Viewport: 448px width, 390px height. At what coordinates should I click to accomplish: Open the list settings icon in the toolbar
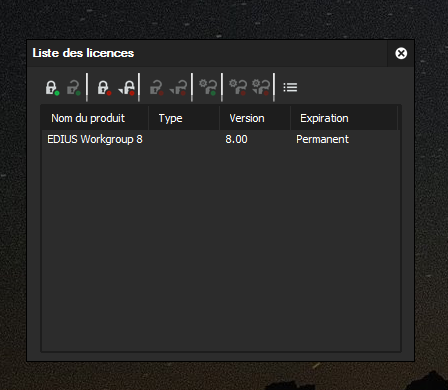[x=290, y=87]
